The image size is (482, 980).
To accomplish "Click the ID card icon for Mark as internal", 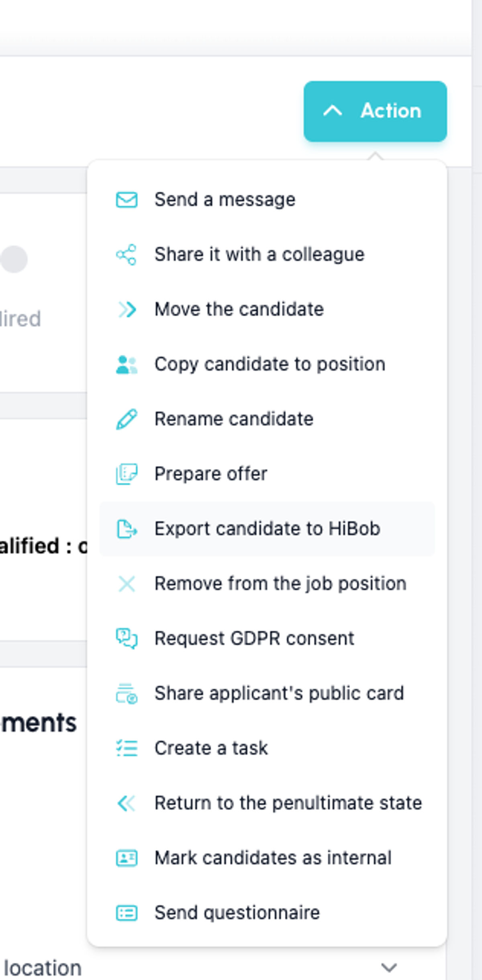I will tap(127, 858).
